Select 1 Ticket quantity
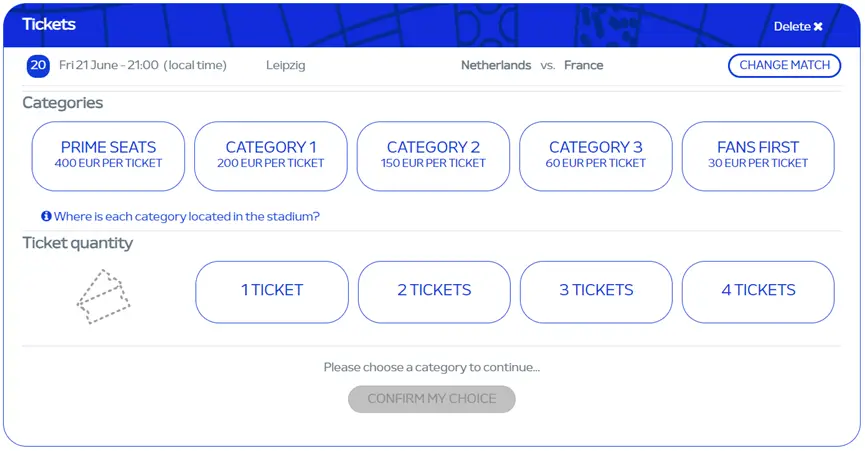 tap(272, 292)
